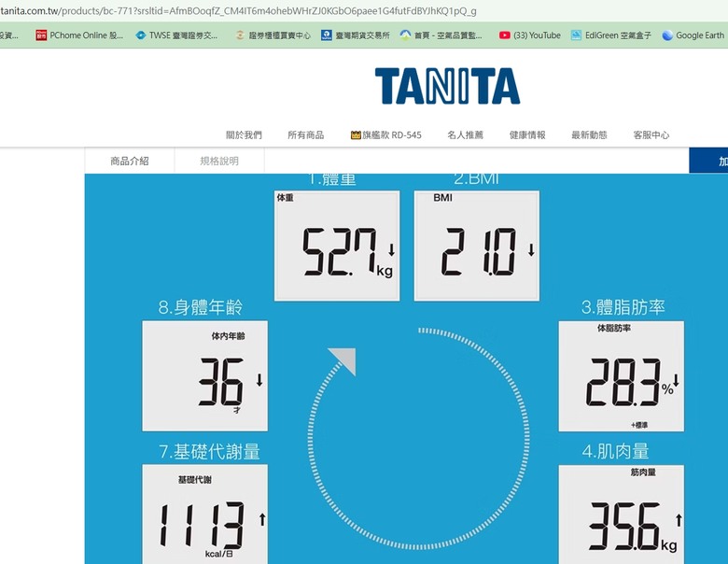
Task: Click the blue add-to-cart button
Action: [x=708, y=161]
